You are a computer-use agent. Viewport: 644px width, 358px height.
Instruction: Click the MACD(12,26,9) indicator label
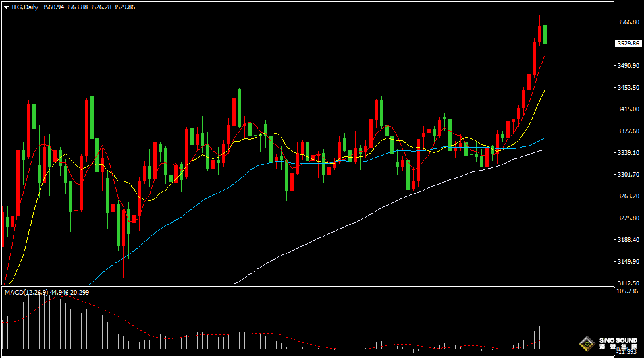click(26, 293)
